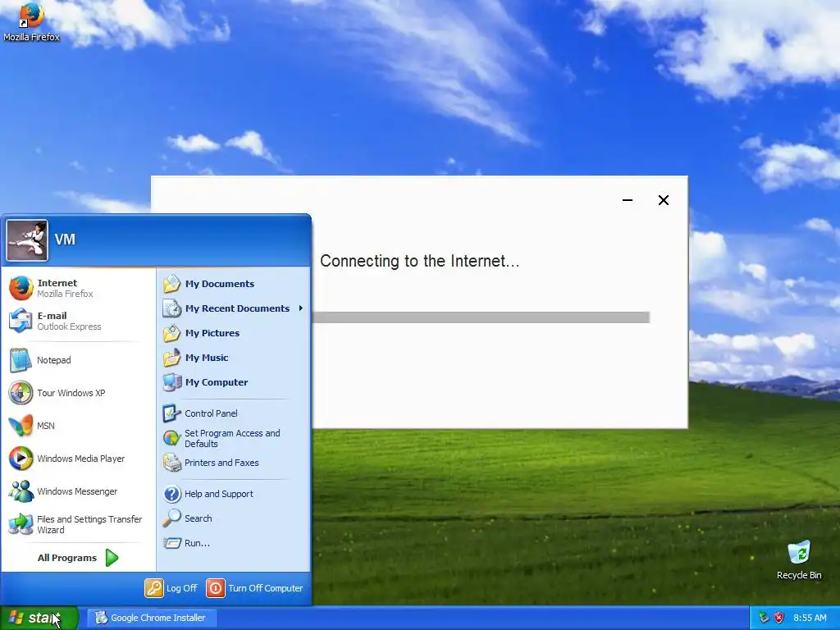Click the 8:55 AM system clock

coord(810,618)
